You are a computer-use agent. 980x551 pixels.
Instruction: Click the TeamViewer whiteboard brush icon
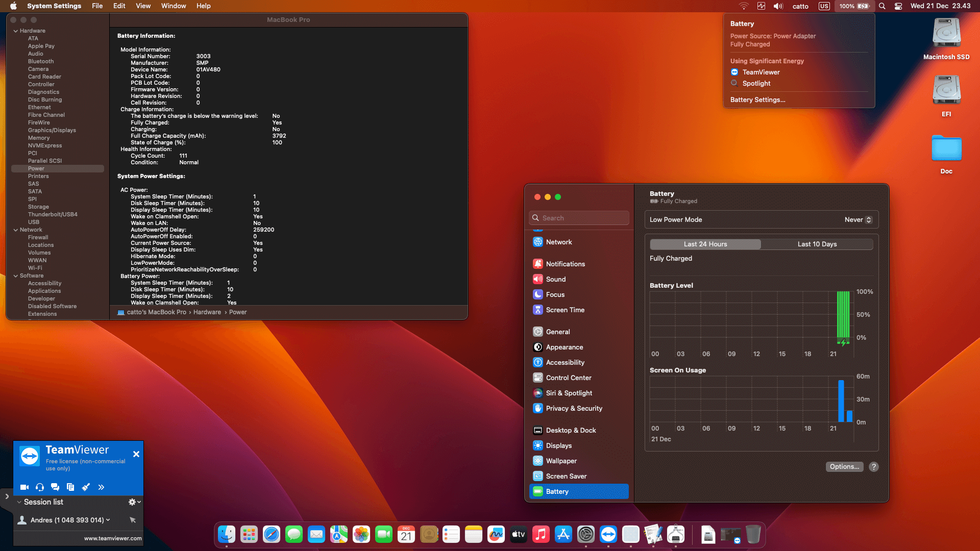(86, 487)
